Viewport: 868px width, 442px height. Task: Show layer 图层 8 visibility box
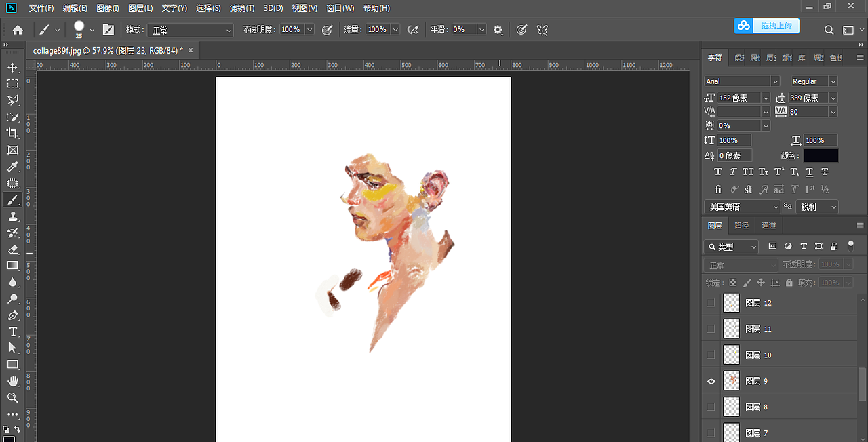tap(711, 407)
